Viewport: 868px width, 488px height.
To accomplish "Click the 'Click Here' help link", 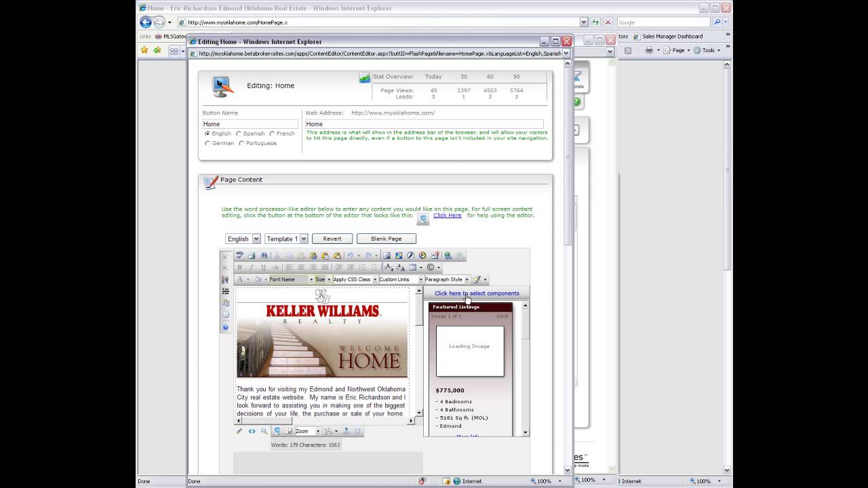I will [448, 216].
